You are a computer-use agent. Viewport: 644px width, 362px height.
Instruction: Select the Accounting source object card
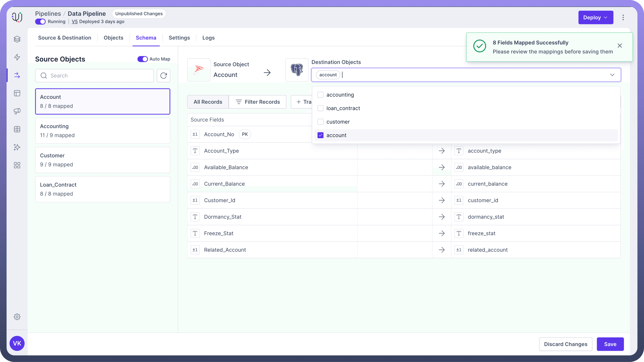click(103, 131)
